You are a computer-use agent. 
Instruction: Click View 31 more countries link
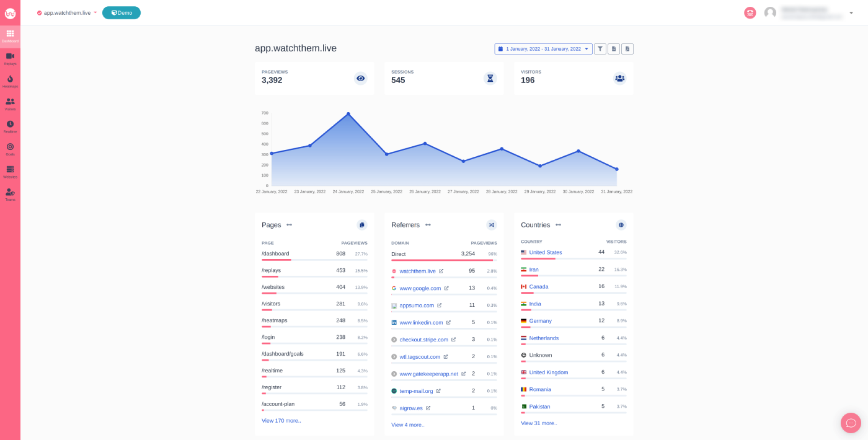pos(539,423)
